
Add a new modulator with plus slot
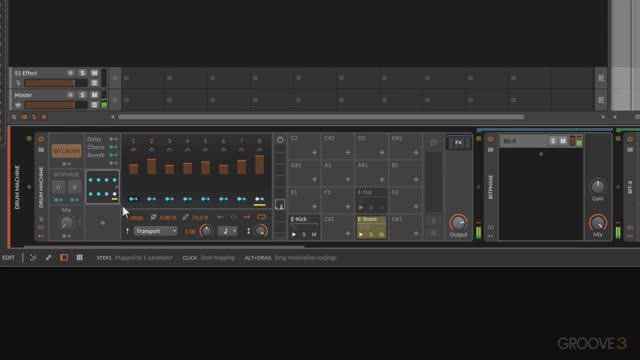[102, 223]
